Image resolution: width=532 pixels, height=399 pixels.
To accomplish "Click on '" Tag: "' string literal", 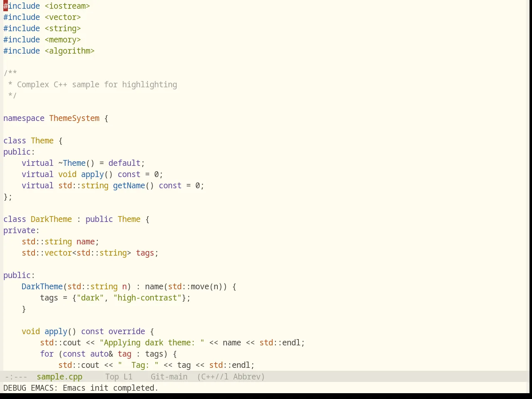I will pyautogui.click(x=138, y=365).
